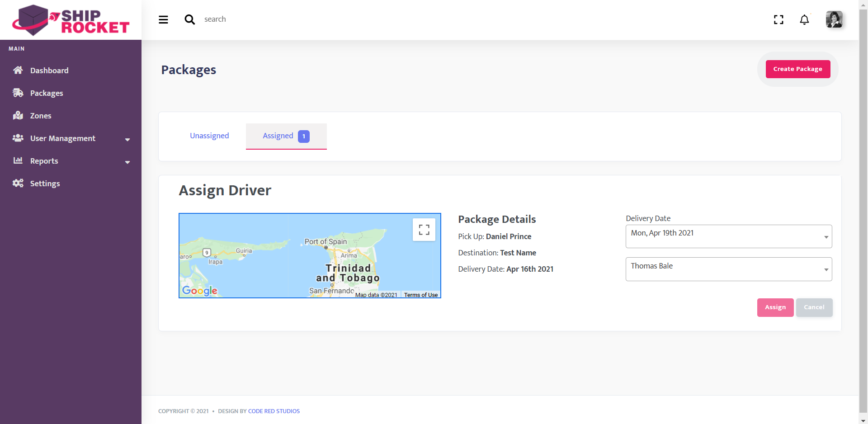
Task: Expand the map to fullscreen view
Action: click(424, 230)
